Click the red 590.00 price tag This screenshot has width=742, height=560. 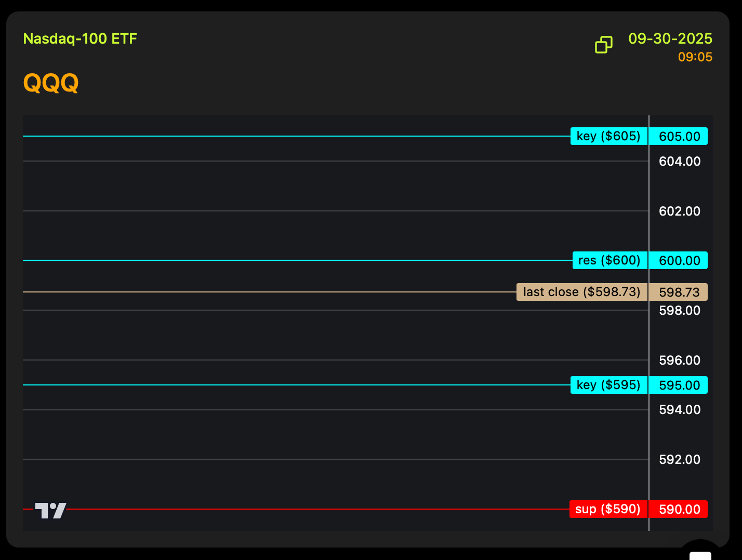tap(679, 510)
